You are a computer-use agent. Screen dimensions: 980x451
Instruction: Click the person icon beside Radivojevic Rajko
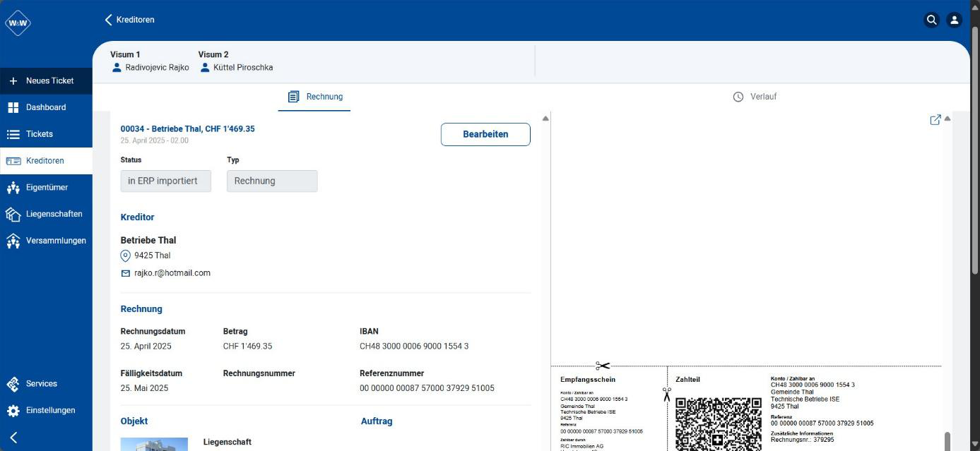(x=117, y=68)
